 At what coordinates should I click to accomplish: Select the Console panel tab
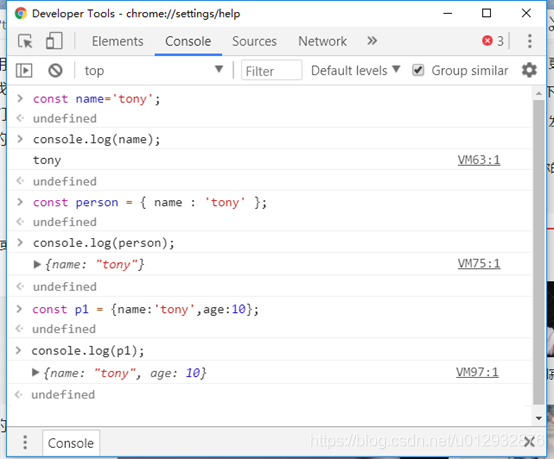(x=188, y=41)
